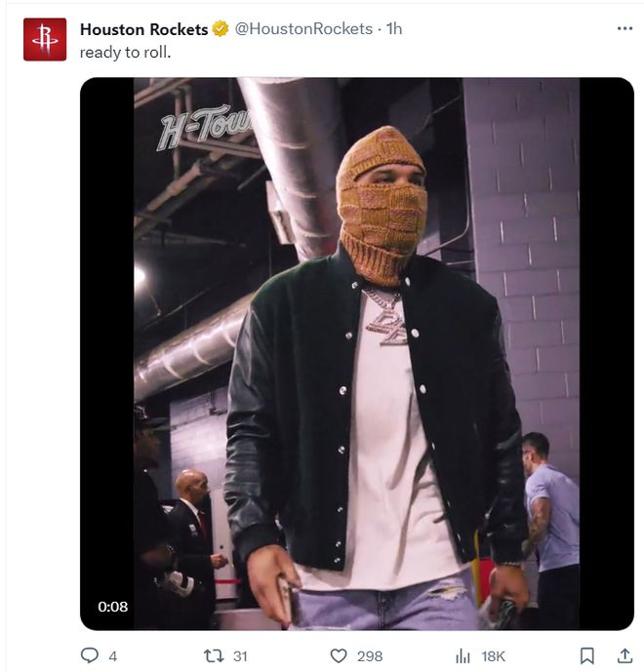Click the Houston Rockets display name
The height and width of the screenshot is (672, 644).
144,29
